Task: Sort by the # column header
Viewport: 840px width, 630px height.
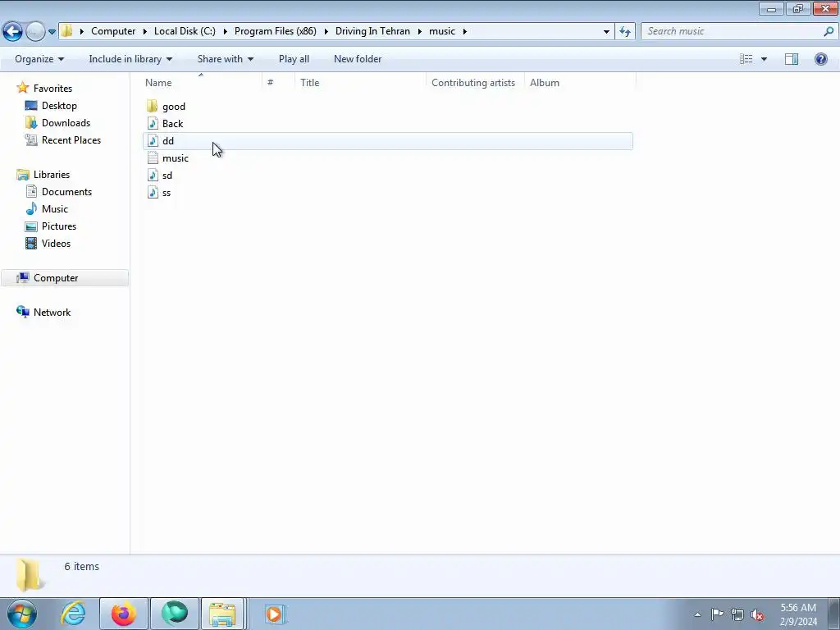Action: 279,83
